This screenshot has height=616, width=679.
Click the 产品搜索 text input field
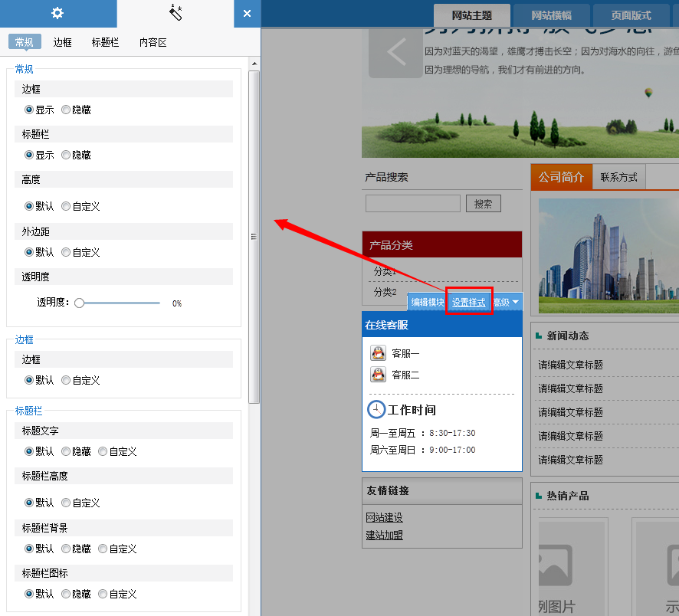412,204
